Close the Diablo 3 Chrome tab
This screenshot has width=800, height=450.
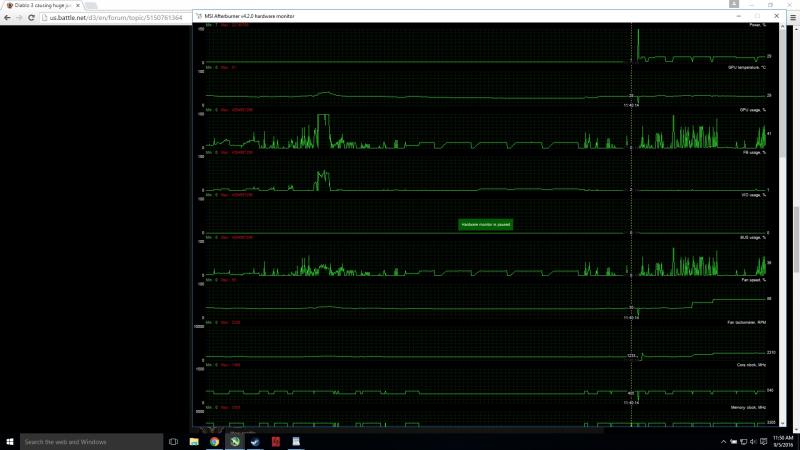pos(78,5)
